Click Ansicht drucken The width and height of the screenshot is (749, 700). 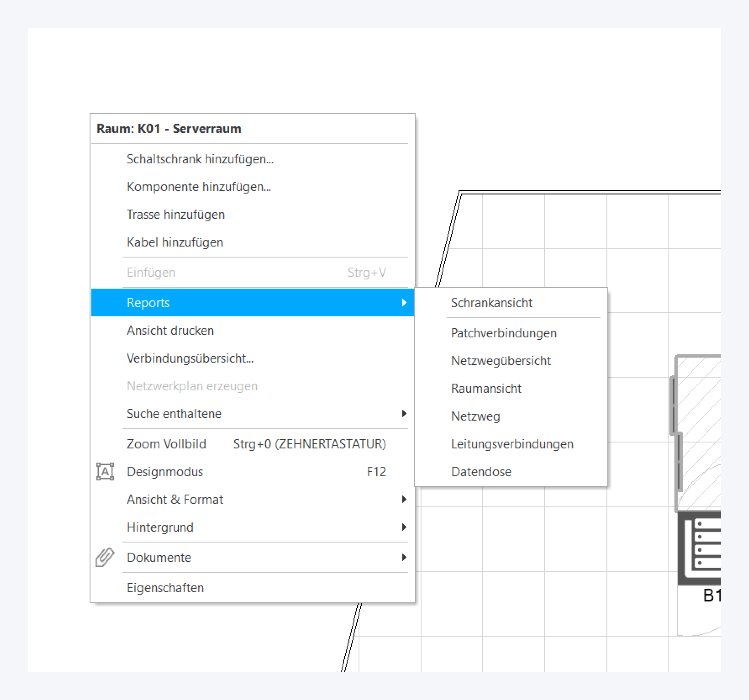(x=170, y=331)
